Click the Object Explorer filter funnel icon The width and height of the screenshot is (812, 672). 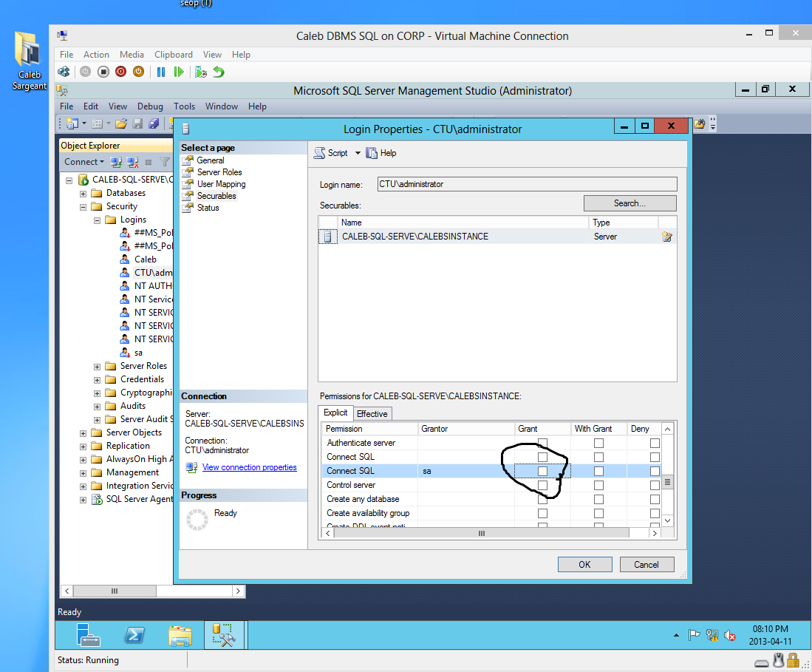165,162
